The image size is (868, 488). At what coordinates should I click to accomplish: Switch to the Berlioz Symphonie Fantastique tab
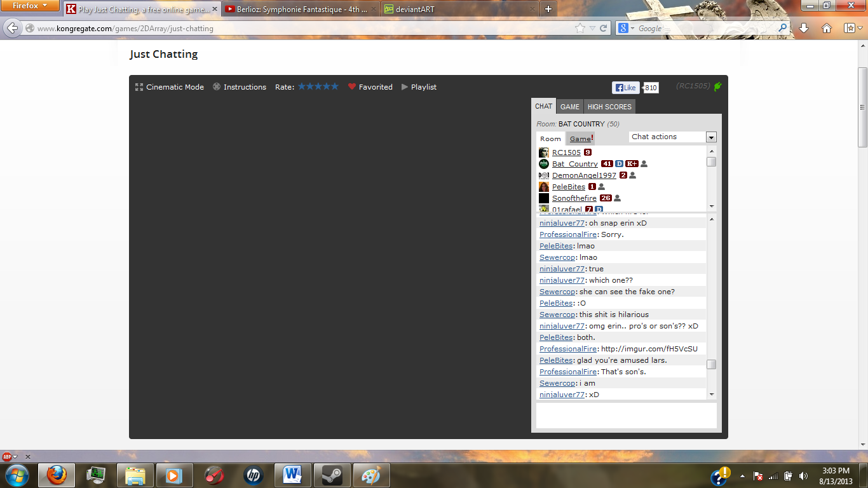point(300,10)
